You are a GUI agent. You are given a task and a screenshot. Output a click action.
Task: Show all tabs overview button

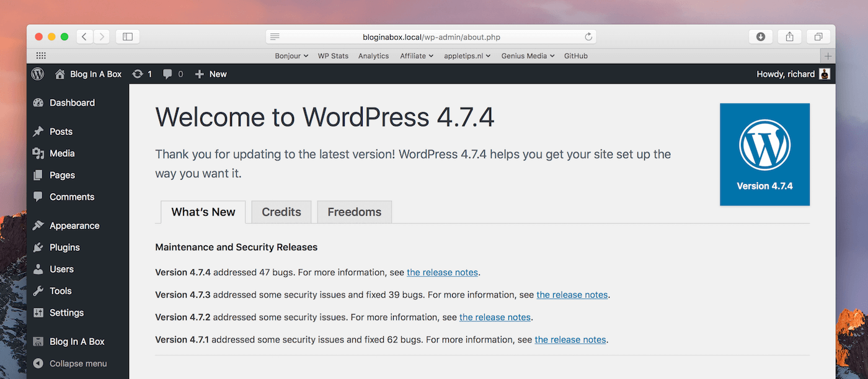(x=818, y=37)
